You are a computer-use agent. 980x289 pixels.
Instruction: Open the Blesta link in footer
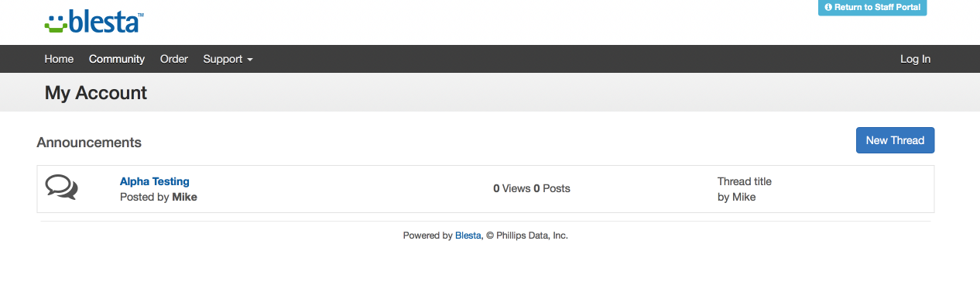pos(468,236)
